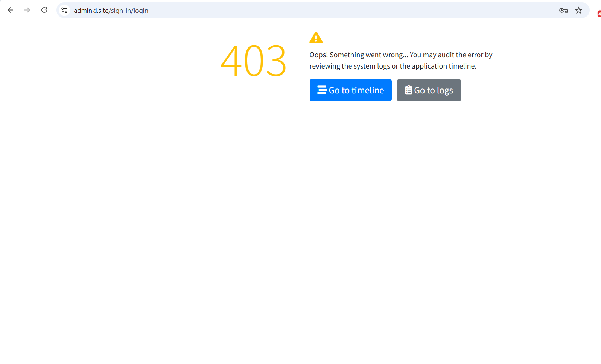Click the browser forward arrow
601x364 pixels.
[x=27, y=10]
